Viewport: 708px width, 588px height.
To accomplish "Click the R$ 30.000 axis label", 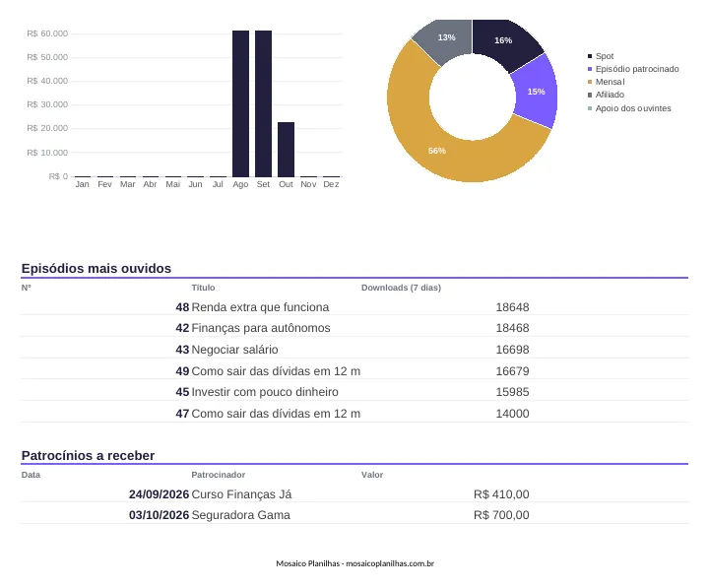I will [x=47, y=104].
